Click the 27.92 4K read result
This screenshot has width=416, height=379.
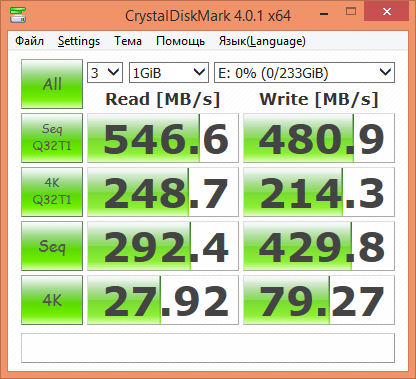pos(163,300)
